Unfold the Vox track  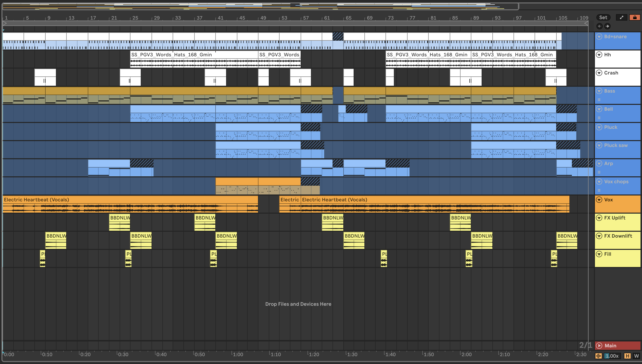(599, 200)
